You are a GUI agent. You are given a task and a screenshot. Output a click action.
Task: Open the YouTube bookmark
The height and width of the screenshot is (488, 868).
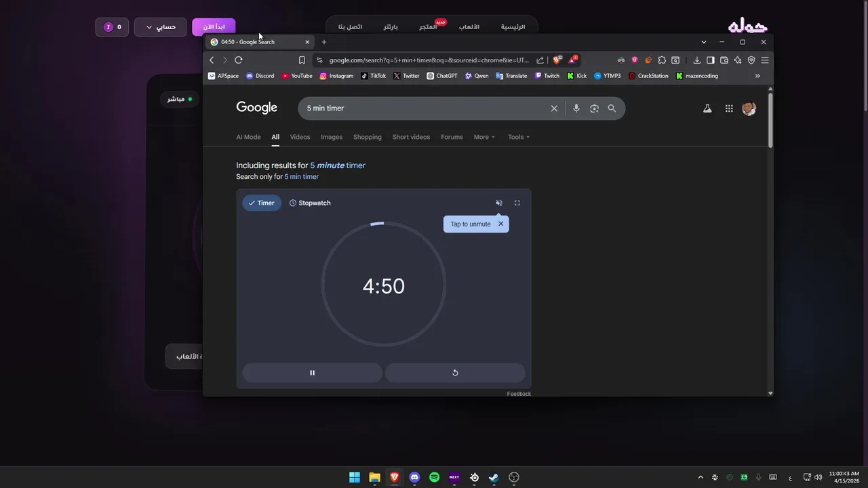(297, 76)
